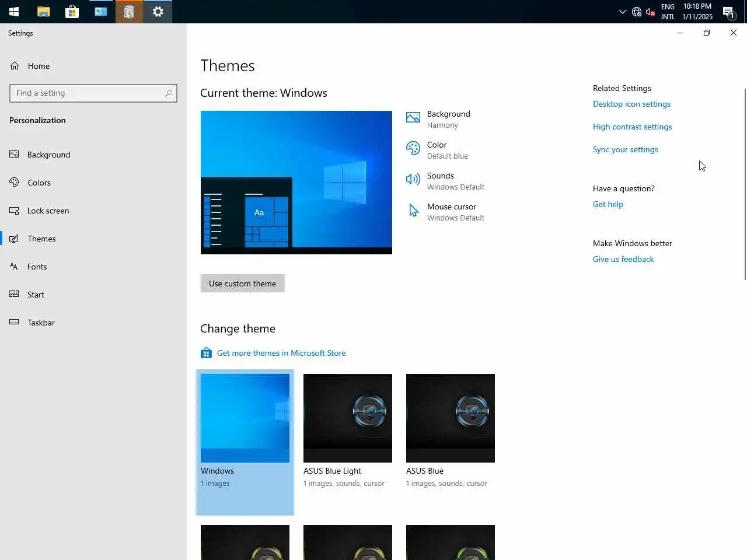Image resolution: width=747 pixels, height=560 pixels.
Task: Open the blue monitor app in taskbar
Action: [x=100, y=12]
